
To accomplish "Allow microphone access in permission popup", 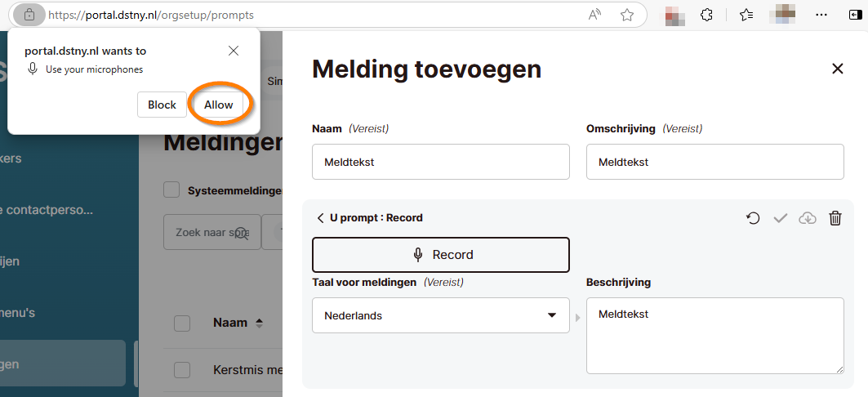I will click(x=218, y=105).
